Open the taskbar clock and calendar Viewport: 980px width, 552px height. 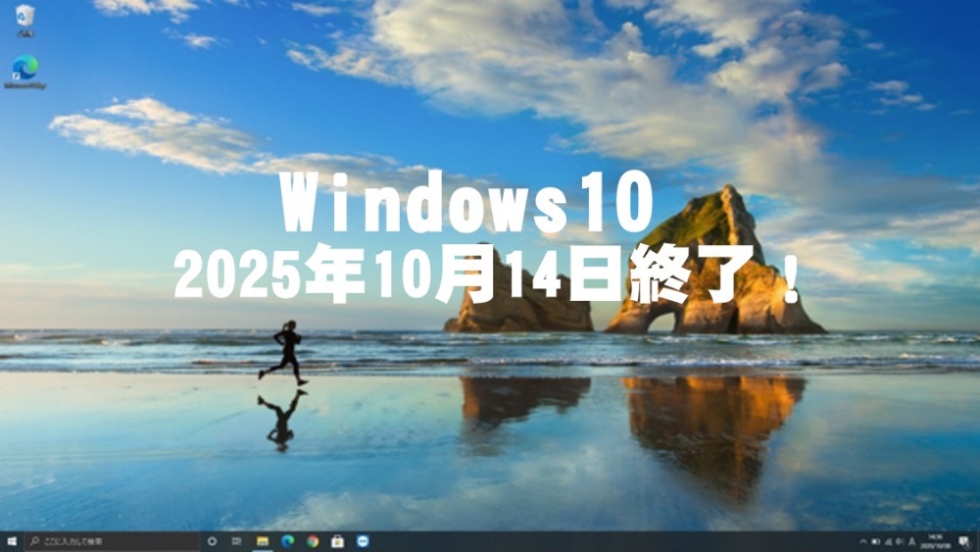(935, 541)
